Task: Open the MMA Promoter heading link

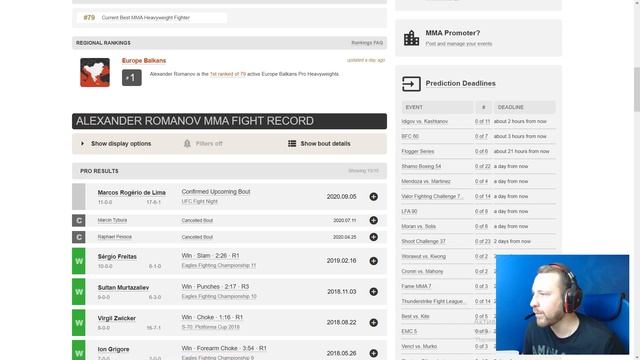Action: pyautogui.click(x=453, y=33)
